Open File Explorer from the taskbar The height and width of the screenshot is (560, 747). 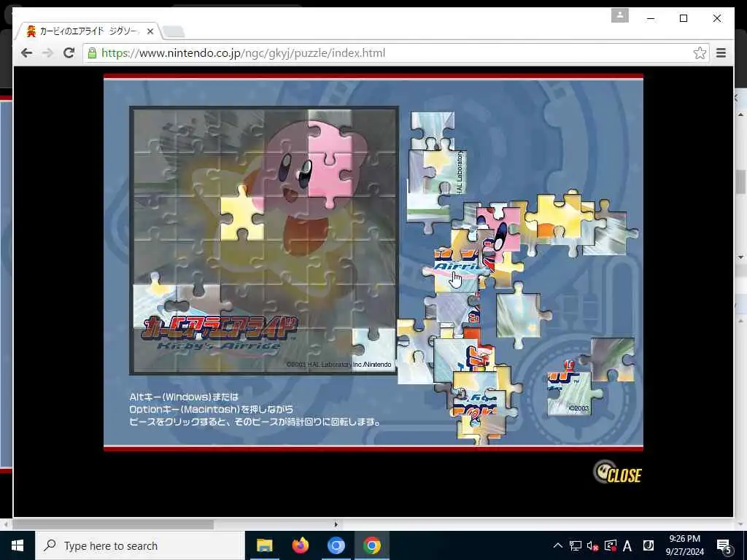(264, 545)
